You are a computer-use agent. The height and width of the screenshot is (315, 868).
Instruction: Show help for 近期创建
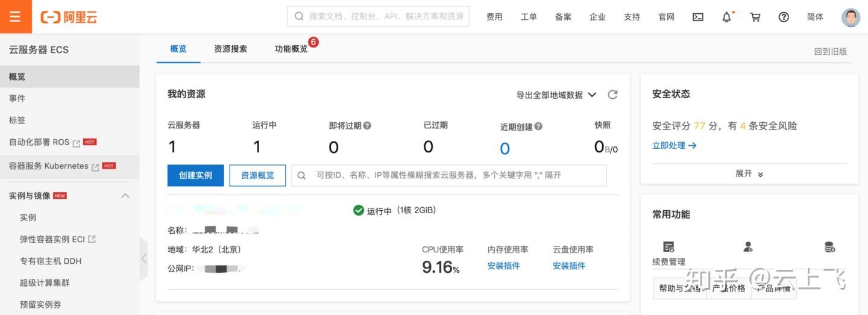[x=538, y=126]
